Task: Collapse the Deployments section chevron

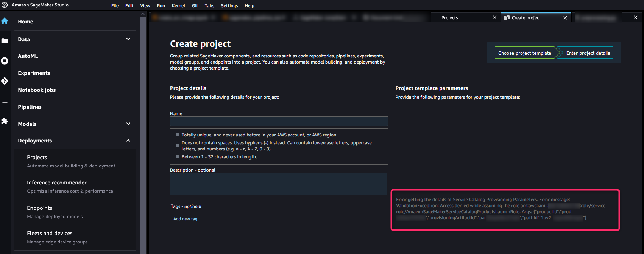Action: [128, 141]
